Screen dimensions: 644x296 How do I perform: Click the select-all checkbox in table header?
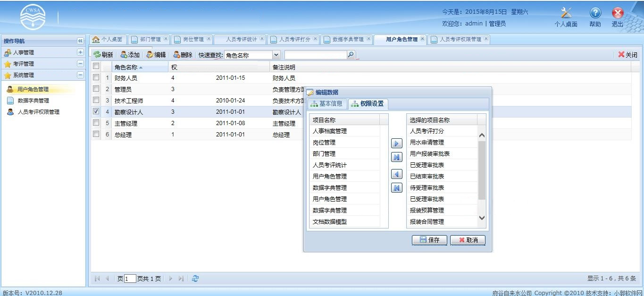[96, 66]
